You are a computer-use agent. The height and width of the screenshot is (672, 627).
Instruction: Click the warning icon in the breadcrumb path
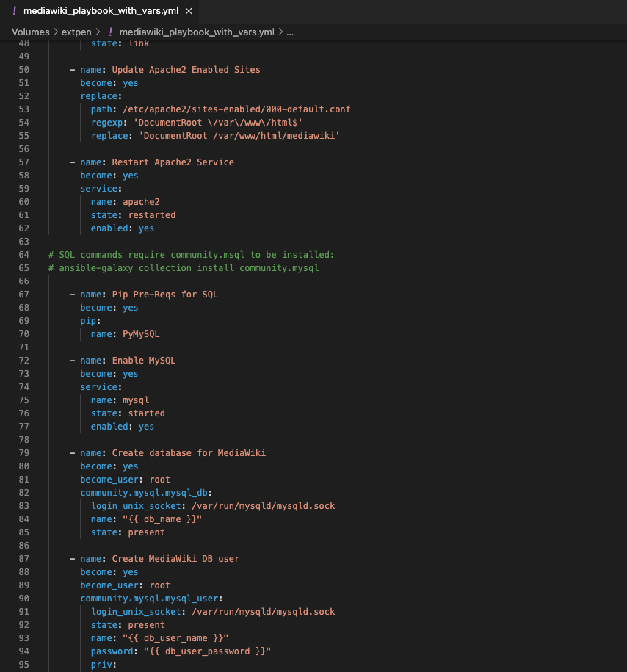pyautogui.click(x=112, y=32)
